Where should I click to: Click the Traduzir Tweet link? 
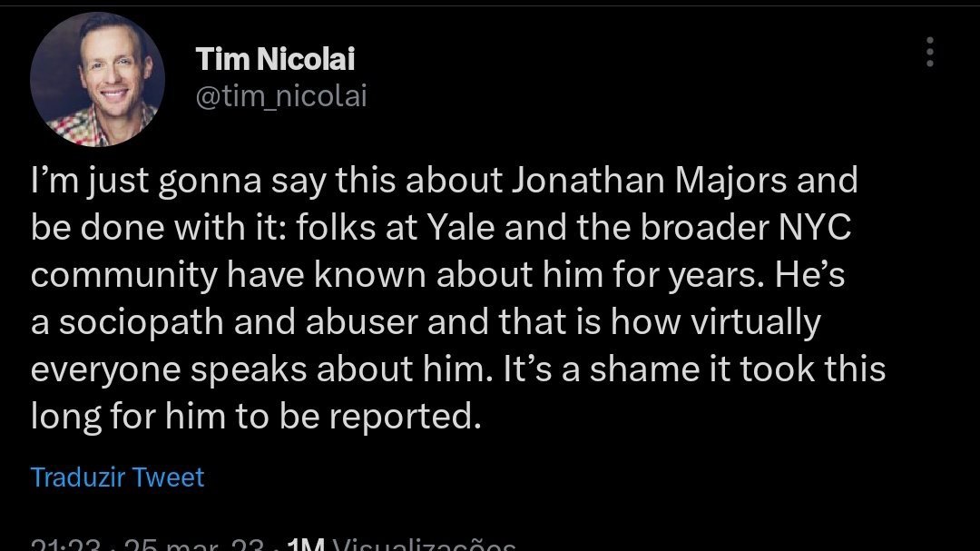pos(118,477)
